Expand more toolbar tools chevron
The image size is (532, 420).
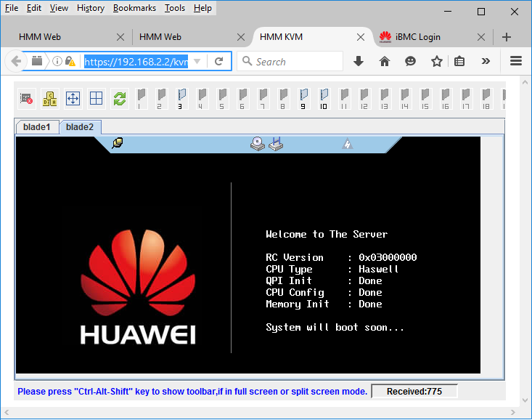[x=486, y=62]
